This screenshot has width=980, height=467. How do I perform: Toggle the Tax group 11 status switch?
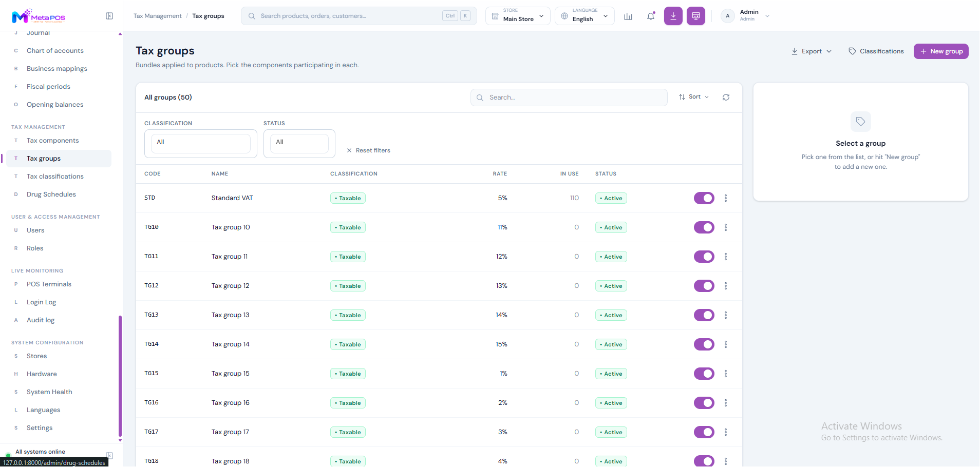pyautogui.click(x=704, y=257)
